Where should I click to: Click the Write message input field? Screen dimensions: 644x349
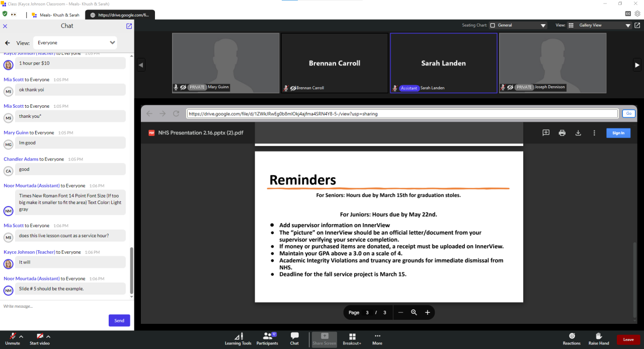(65, 306)
